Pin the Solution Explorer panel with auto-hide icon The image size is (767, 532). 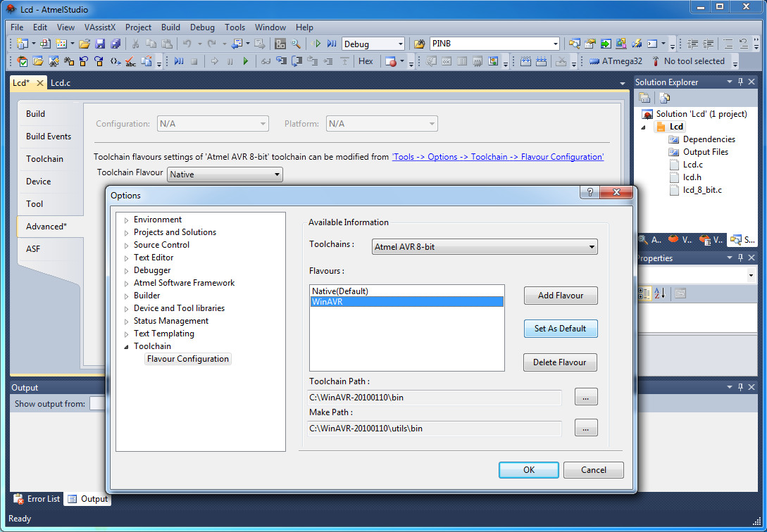740,82
